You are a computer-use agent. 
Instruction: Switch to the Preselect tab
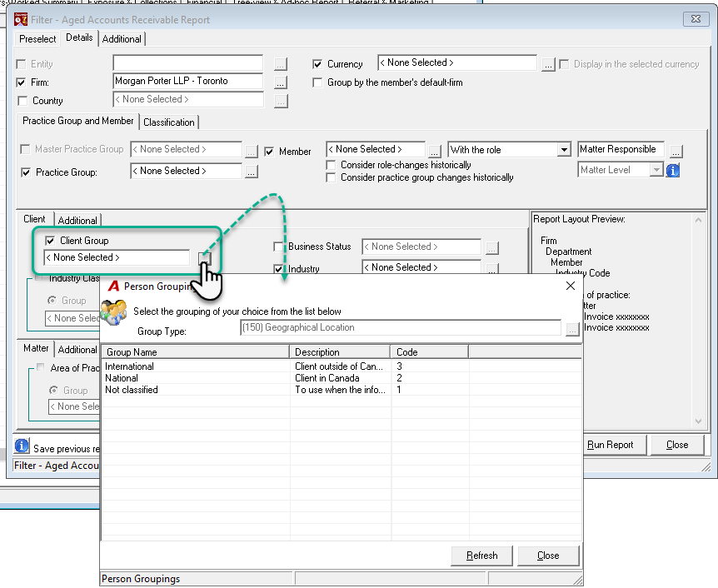click(x=37, y=39)
